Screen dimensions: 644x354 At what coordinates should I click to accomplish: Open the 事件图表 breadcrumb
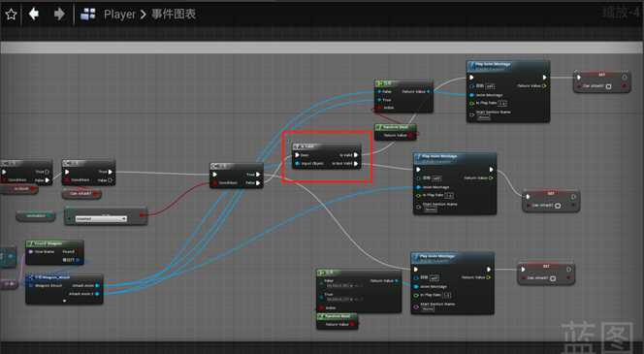(x=174, y=15)
